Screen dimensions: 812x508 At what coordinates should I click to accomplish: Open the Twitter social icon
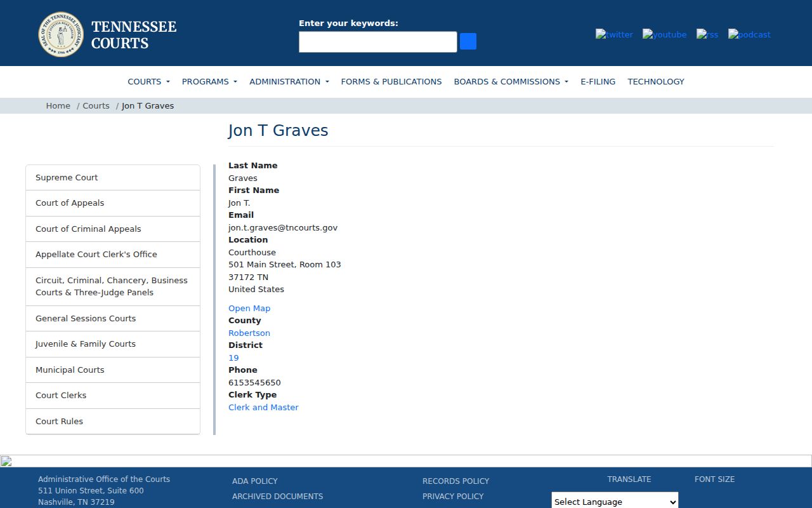coord(614,34)
